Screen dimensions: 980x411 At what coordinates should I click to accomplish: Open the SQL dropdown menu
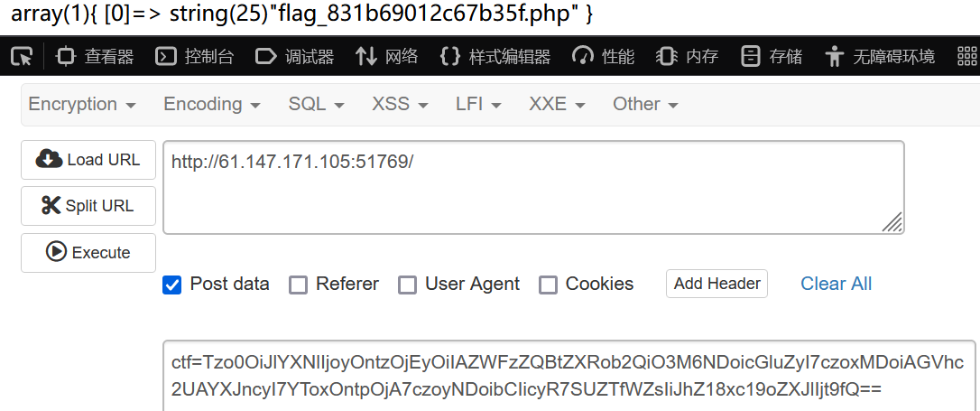(316, 104)
